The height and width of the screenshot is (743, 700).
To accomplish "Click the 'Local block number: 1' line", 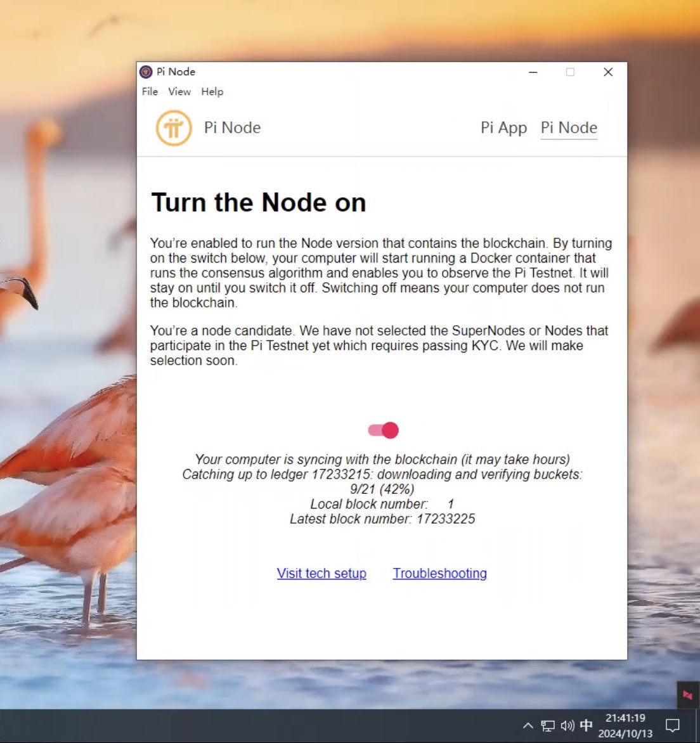I will coord(382,504).
